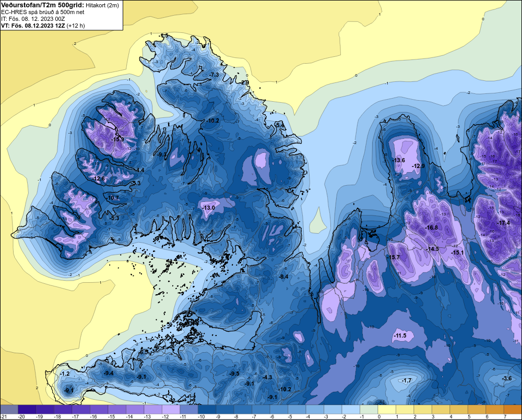The width and height of the screenshot is (522, 420).
Task: Click the title 'Veðurstofan/T2m 500grid: Hitakort (2m)'
Action: [x=60, y=5]
